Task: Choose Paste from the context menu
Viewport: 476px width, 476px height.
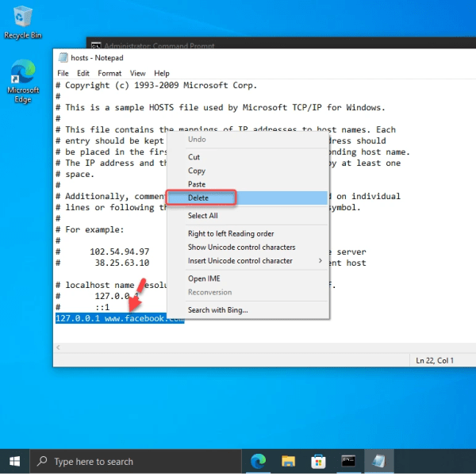Action: (248, 184)
